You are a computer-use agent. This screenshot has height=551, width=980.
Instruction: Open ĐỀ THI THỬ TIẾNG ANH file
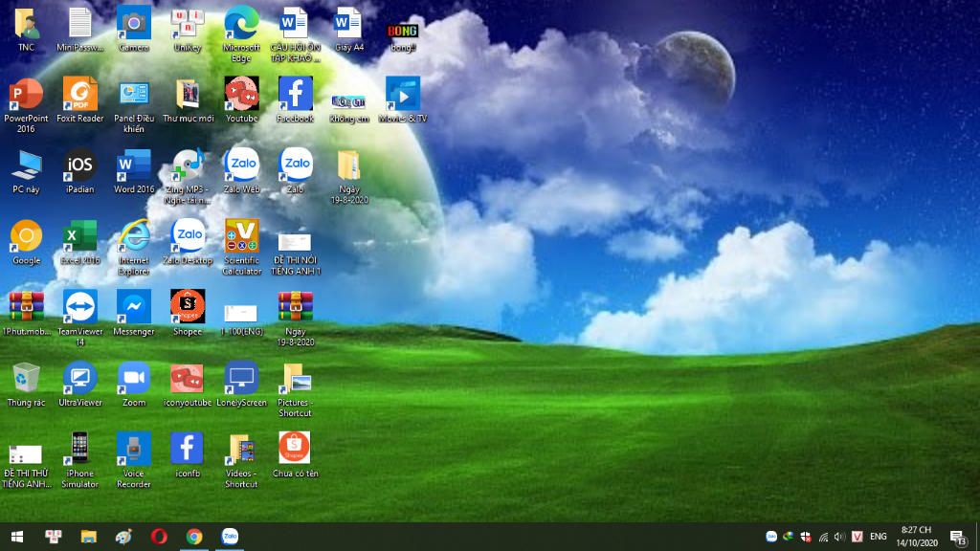26,454
